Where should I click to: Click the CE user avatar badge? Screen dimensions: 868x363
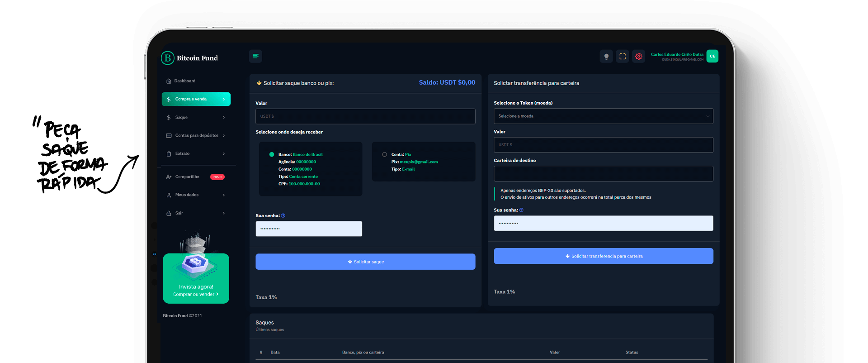(x=712, y=56)
